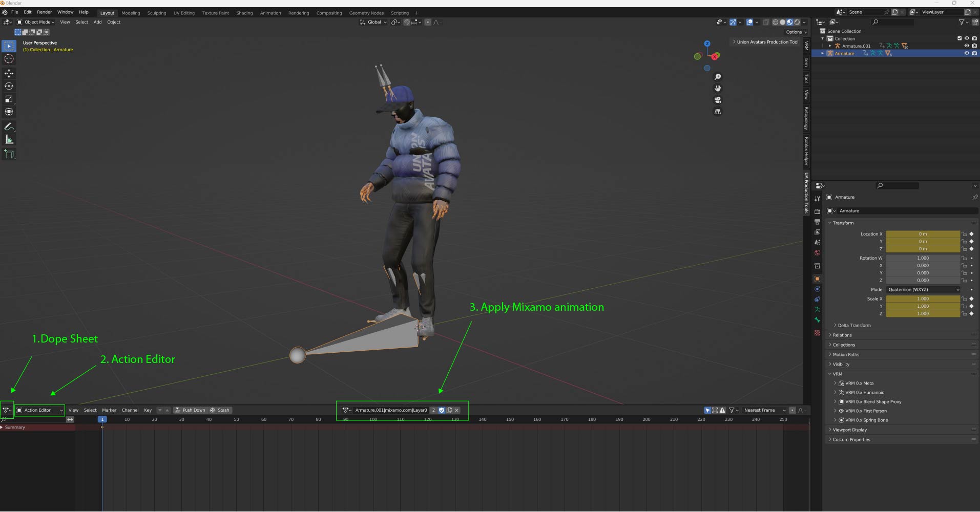The height and width of the screenshot is (512, 980).
Task: Open the Bone properties tab
Action: point(817,319)
